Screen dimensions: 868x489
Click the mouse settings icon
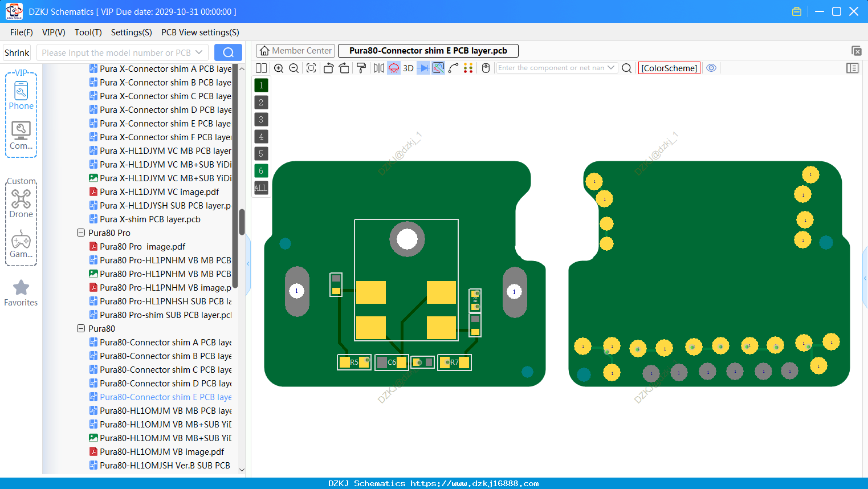click(486, 68)
